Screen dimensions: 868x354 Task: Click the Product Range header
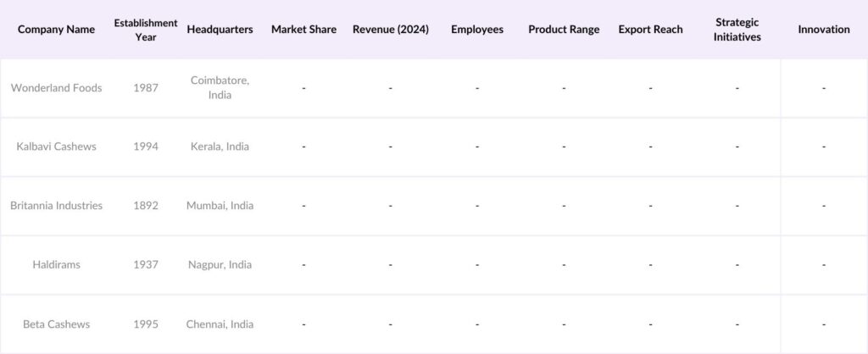coord(564,30)
